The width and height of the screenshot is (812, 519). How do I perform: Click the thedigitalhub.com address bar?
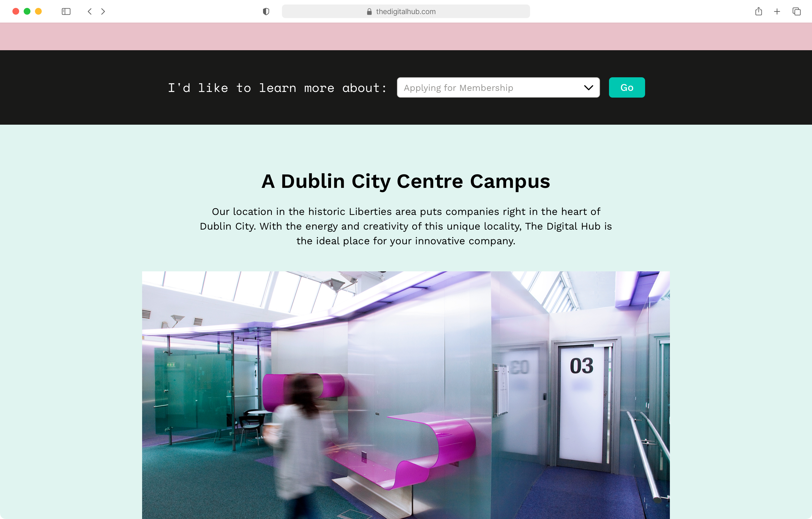[406, 11]
